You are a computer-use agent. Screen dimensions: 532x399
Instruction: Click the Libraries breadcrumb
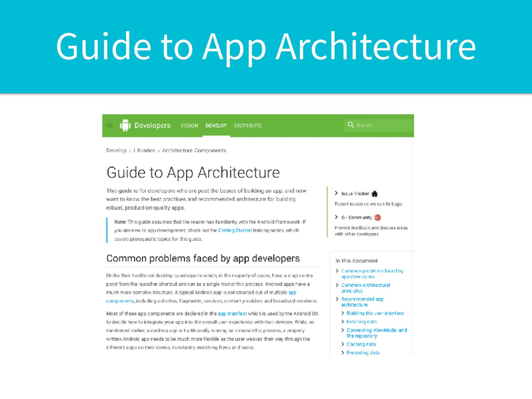pyautogui.click(x=144, y=150)
